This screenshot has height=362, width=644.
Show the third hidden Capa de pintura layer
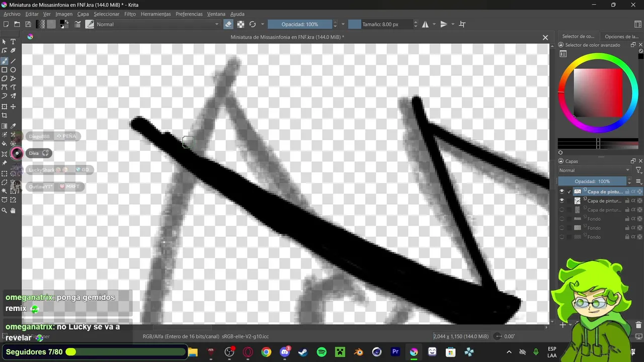coord(562,210)
